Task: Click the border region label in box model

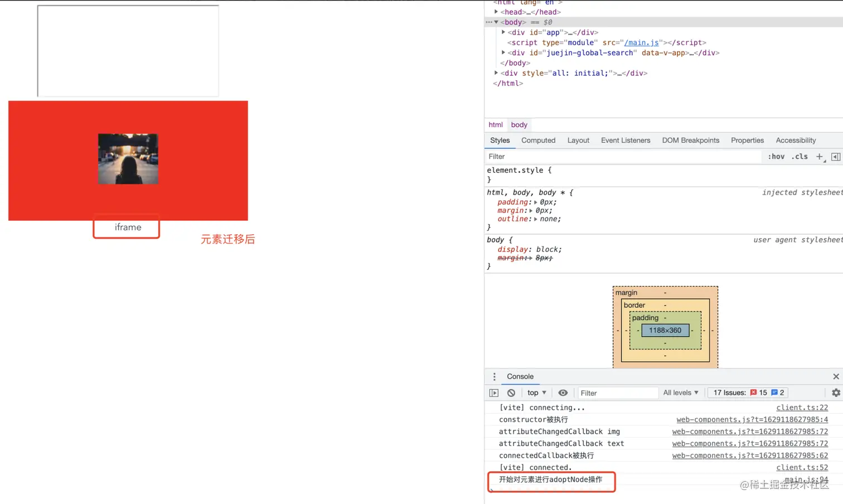Action: (x=634, y=306)
